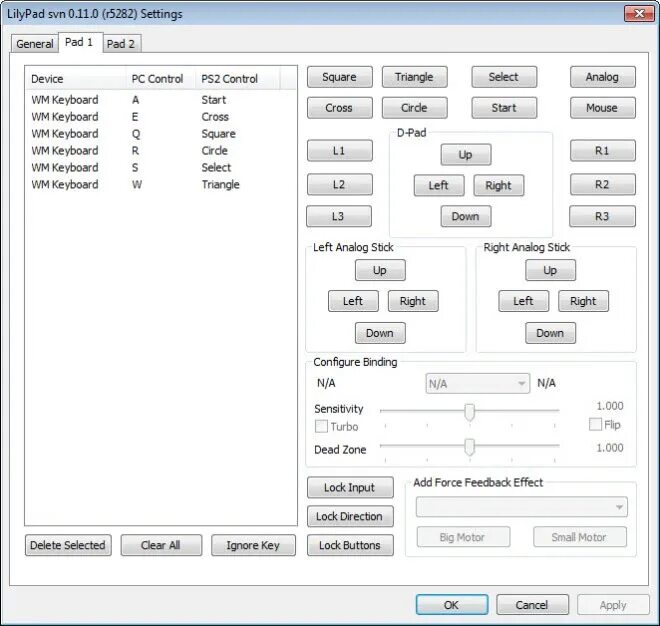Select the binding row for Start
Image resolution: width=660 pixels, height=626 pixels.
coord(161,100)
